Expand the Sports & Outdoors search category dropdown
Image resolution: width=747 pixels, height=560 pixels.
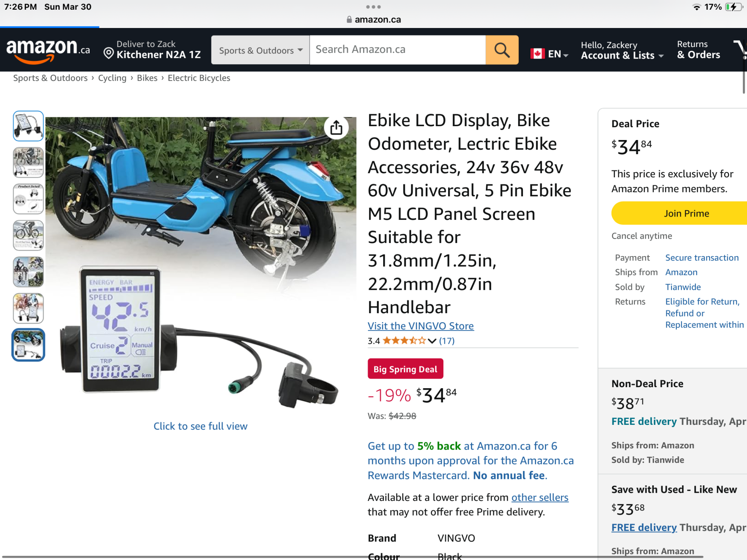pyautogui.click(x=260, y=50)
